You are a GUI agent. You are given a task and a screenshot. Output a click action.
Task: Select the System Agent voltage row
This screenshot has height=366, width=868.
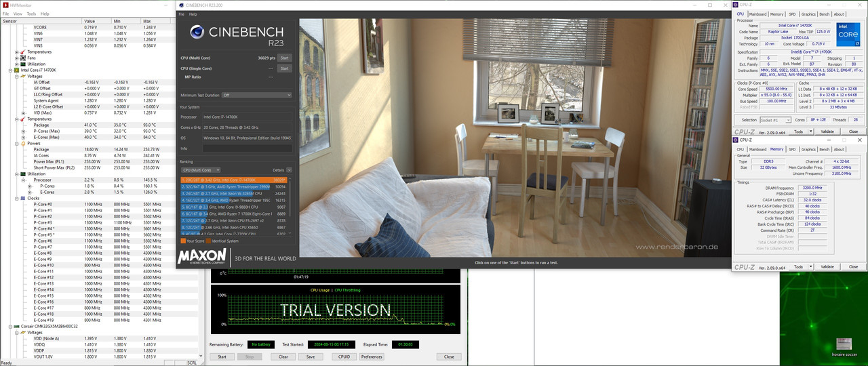(102, 100)
